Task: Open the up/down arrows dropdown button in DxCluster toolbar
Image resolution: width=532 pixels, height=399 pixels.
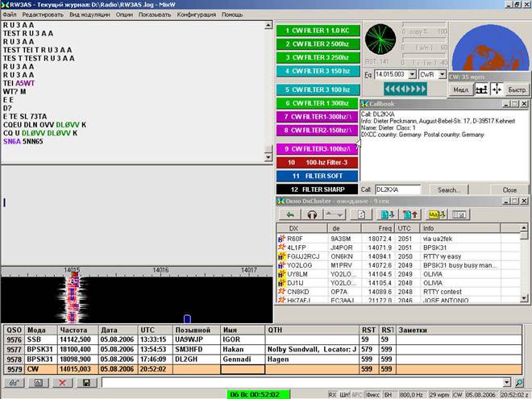Action: 335,214
